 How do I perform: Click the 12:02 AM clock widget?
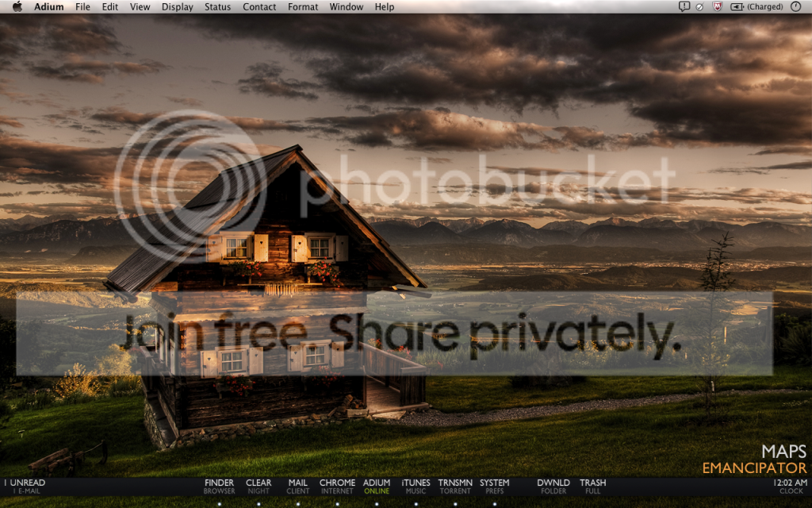click(x=791, y=487)
